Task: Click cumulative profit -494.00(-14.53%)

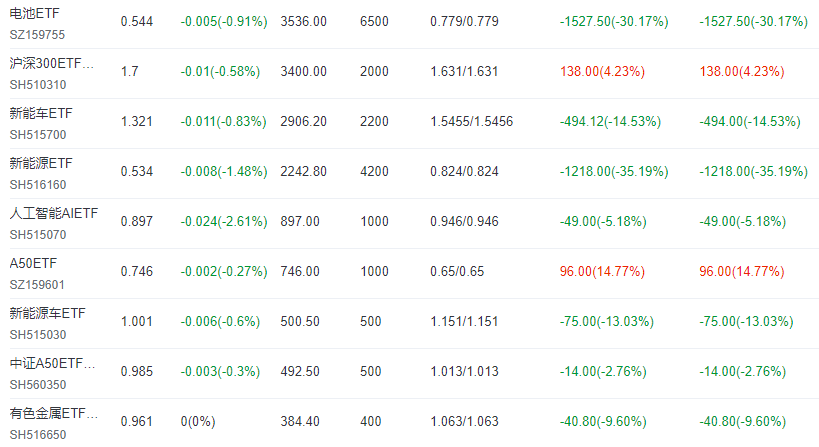Action: pyautogui.click(x=750, y=122)
